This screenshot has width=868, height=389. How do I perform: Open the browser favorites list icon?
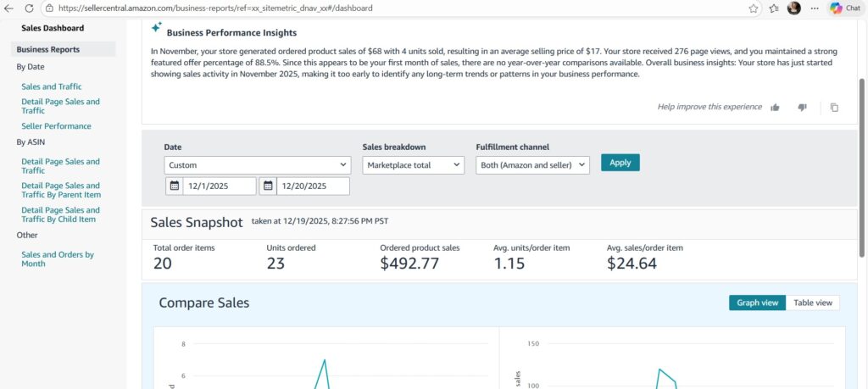(774, 8)
